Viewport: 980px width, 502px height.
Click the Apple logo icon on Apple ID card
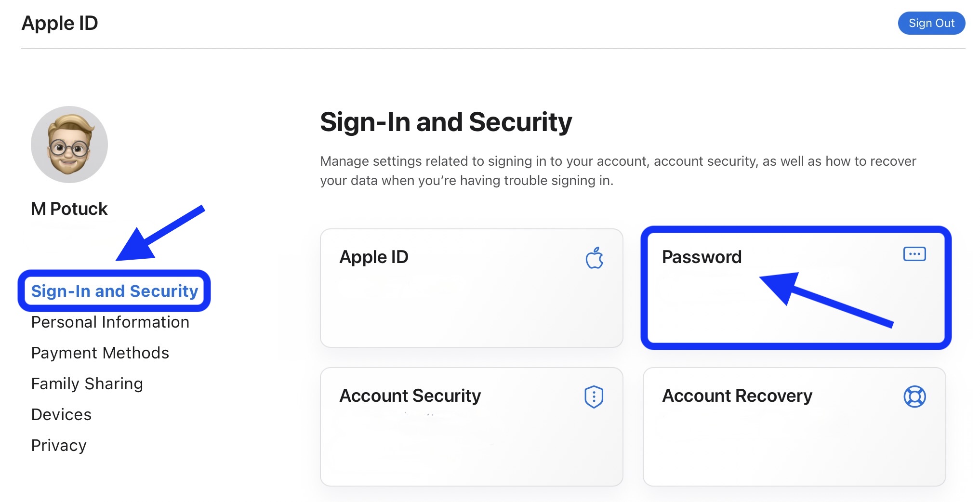tap(596, 258)
